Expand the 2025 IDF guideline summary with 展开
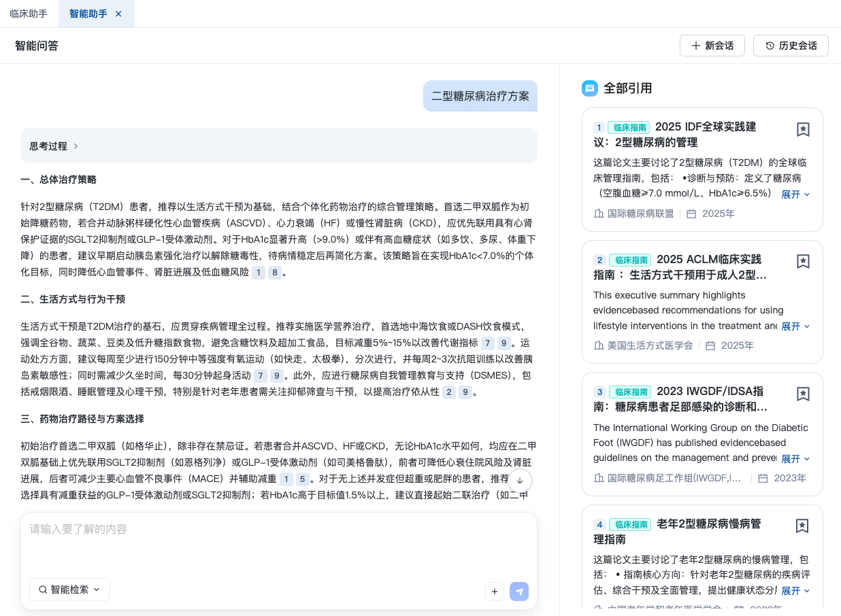 click(x=795, y=194)
